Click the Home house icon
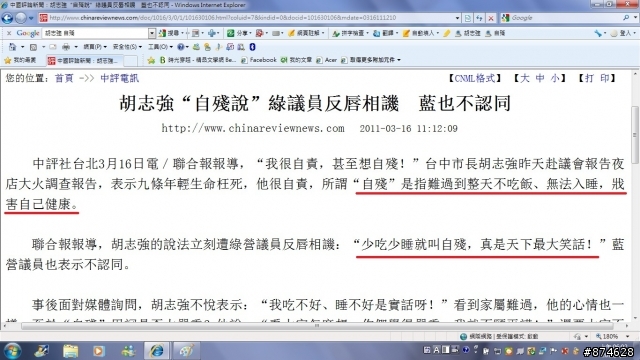The width and height of the screenshot is (640, 360). click(x=13, y=47)
